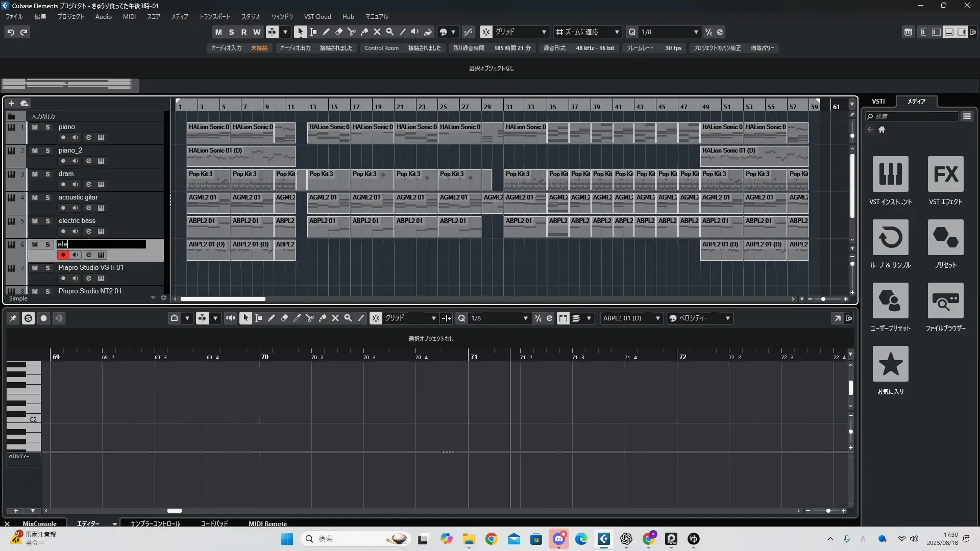
Task: Solo the electric bass track
Action: click(x=47, y=221)
